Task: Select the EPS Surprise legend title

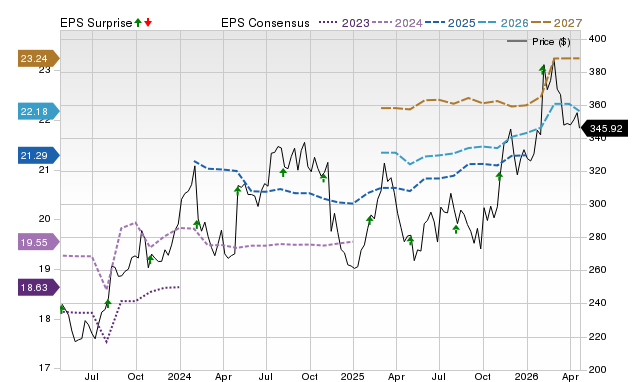Action: [x=96, y=23]
